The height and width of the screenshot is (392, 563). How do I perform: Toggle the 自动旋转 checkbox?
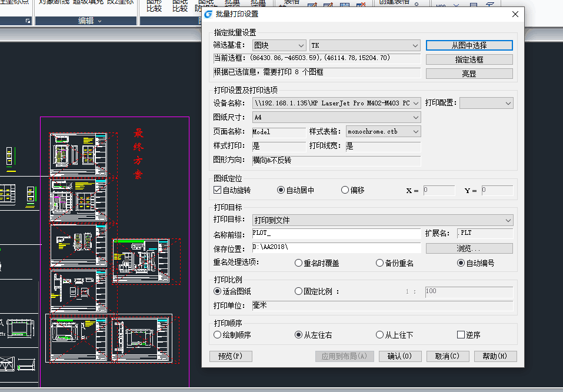(x=217, y=190)
